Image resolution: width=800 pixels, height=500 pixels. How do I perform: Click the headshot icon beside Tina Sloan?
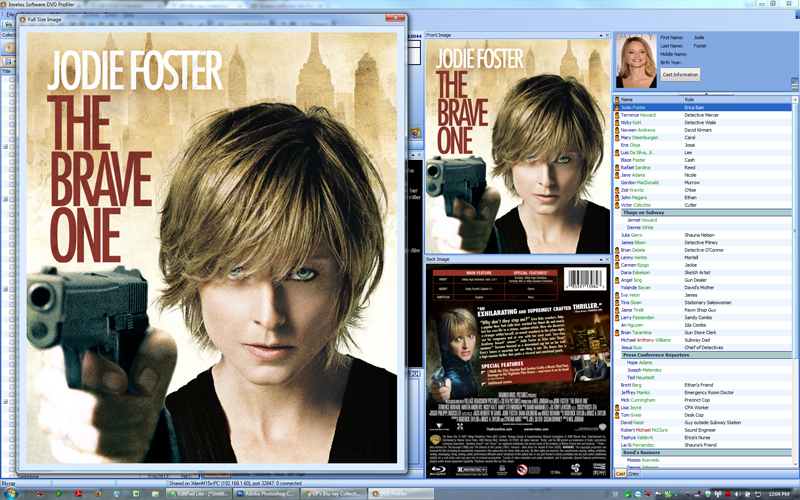[x=617, y=303]
